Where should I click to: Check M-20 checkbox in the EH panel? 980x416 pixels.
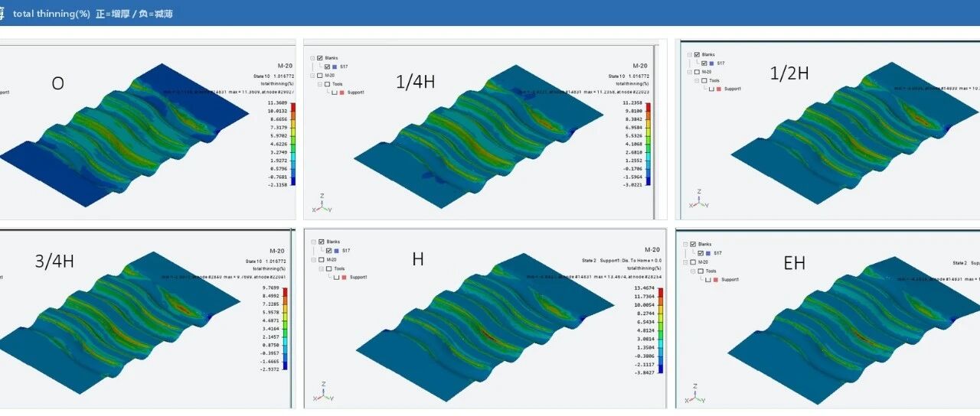(x=693, y=262)
